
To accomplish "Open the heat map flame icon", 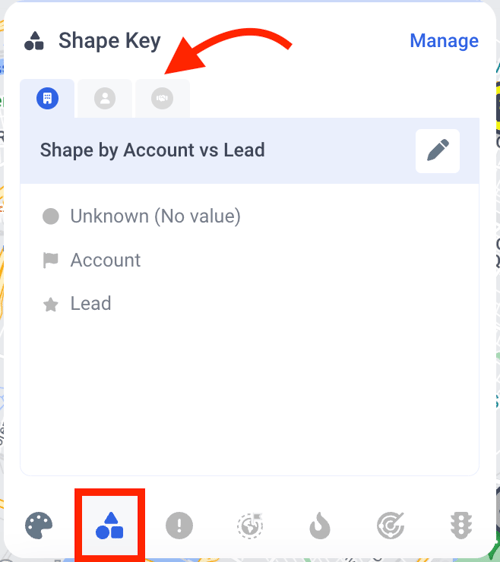I will (x=320, y=526).
